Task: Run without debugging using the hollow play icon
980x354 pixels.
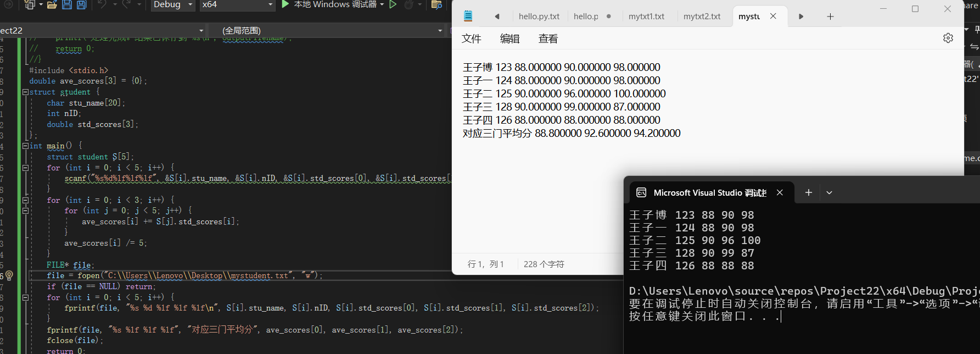Action: click(x=393, y=4)
